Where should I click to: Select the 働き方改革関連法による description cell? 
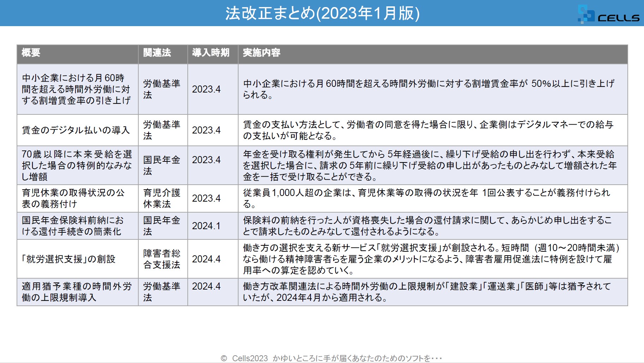click(x=433, y=292)
